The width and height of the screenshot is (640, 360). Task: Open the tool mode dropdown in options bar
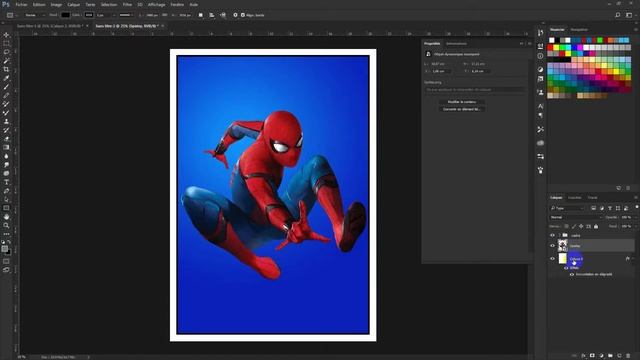(34, 15)
